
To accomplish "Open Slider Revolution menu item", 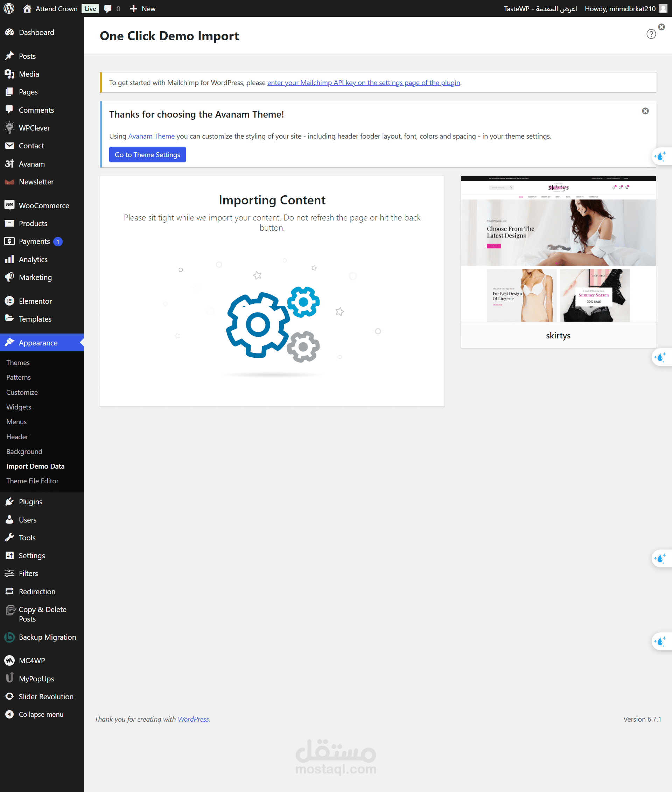I will [46, 696].
